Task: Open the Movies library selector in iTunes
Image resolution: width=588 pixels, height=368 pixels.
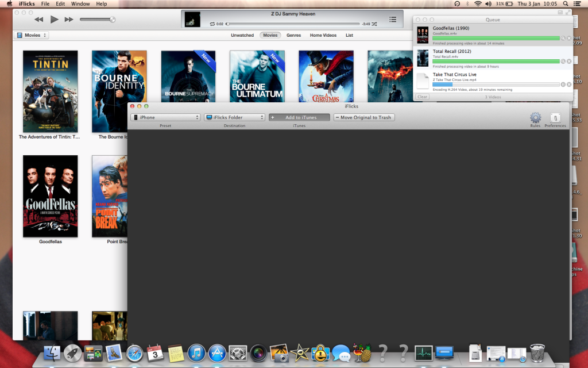Action: [x=32, y=35]
